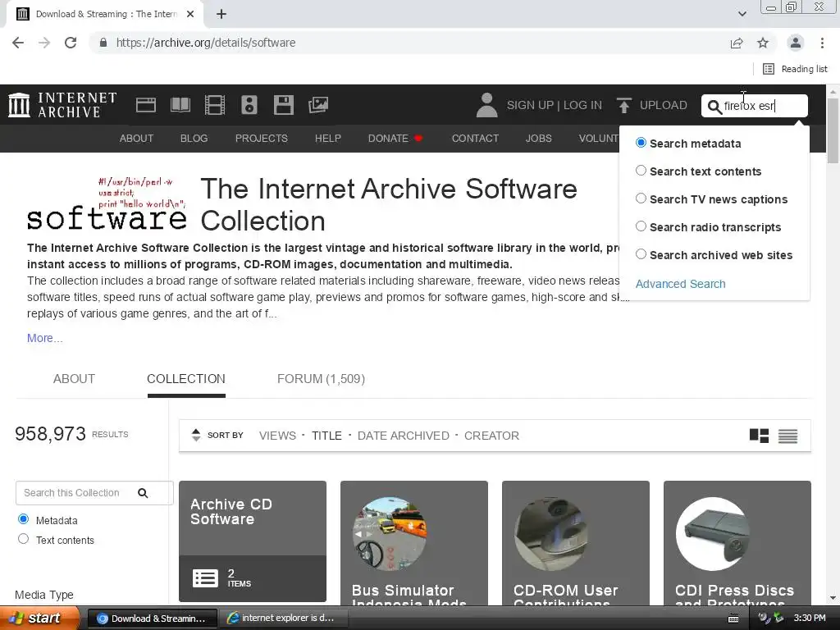The height and width of the screenshot is (630, 840).
Task: Click the SIGN UP link
Action: pos(530,105)
